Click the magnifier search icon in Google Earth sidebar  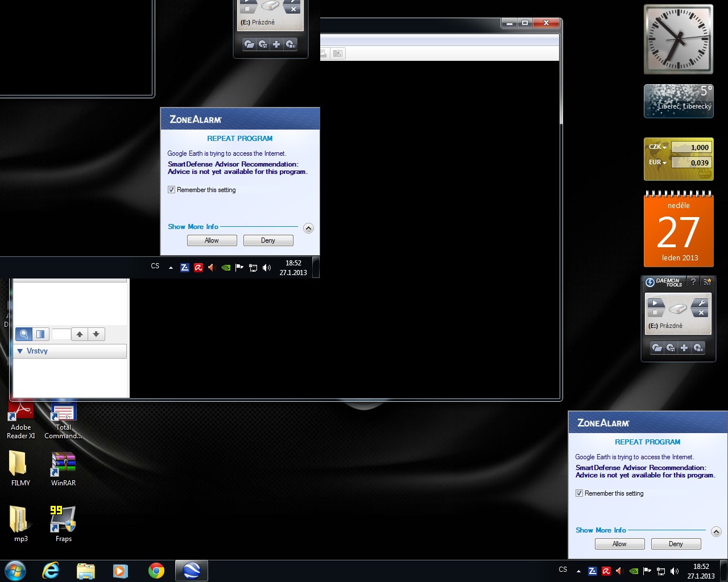pos(24,334)
